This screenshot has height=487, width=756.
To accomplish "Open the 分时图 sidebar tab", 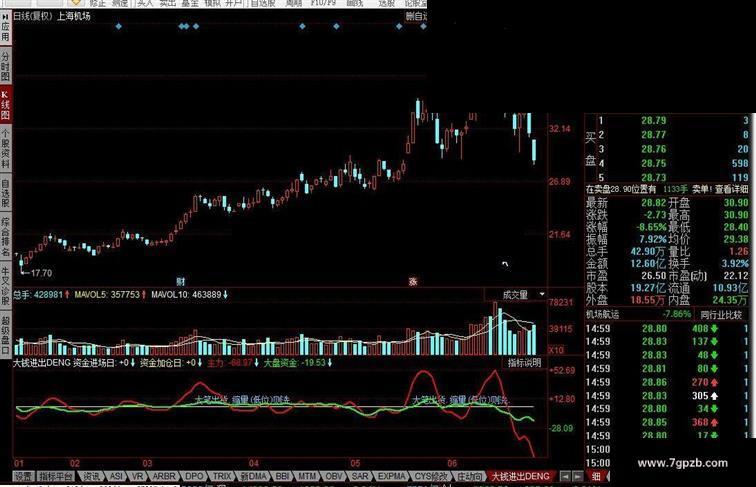I will tap(5, 65).
